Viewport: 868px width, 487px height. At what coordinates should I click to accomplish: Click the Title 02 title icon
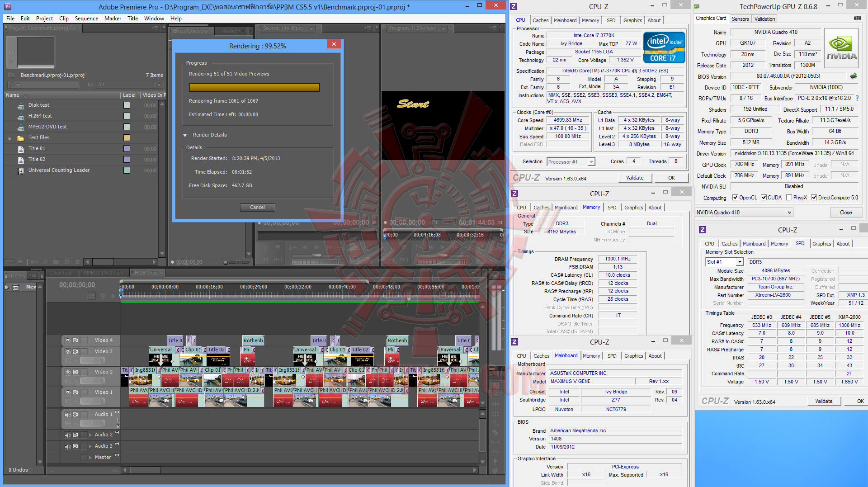21,160
